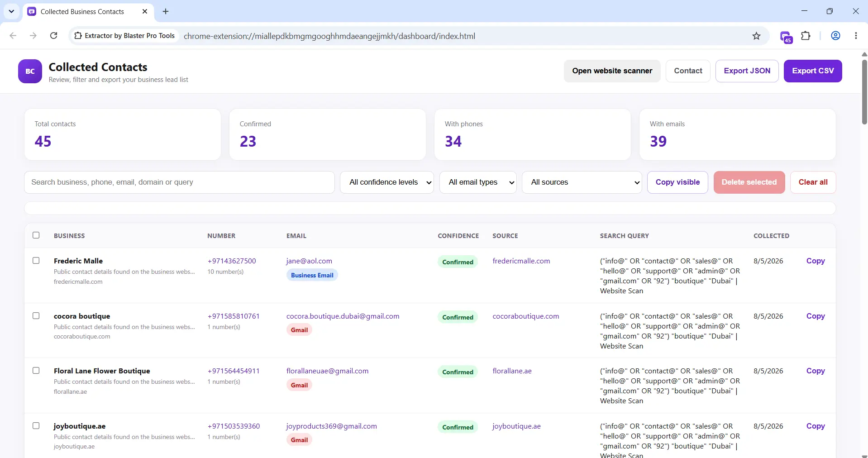Click the page vertical scrollbar thumb
The height and width of the screenshot is (458, 868).
tap(864, 92)
